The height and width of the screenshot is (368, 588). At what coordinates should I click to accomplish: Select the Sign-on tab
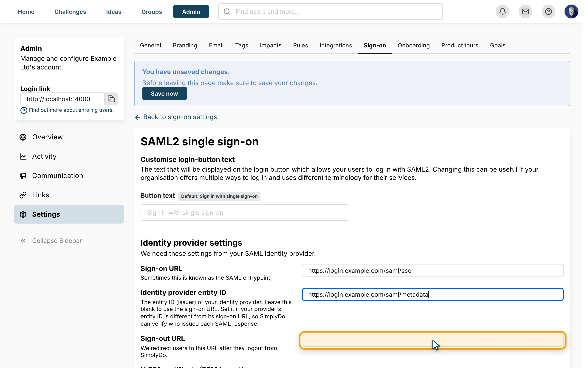375,46
